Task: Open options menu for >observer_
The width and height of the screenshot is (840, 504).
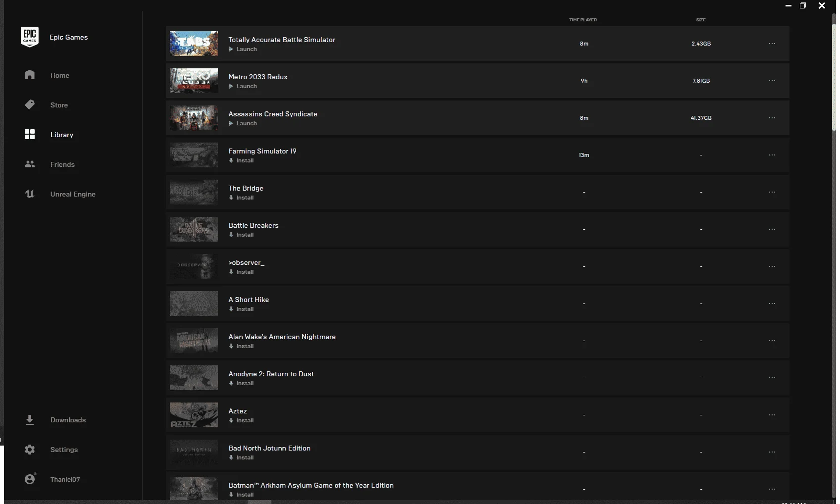Action: pos(772,266)
